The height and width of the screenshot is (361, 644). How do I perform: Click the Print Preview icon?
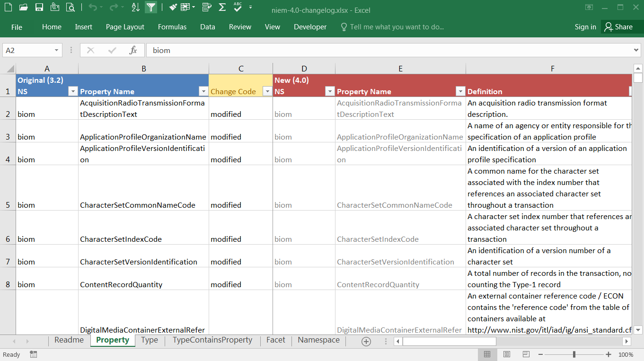pyautogui.click(x=71, y=7)
